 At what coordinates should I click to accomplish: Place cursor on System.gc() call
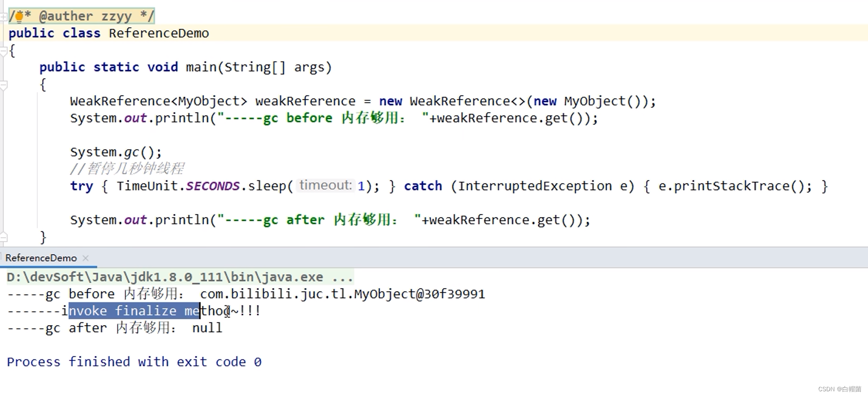(115, 152)
